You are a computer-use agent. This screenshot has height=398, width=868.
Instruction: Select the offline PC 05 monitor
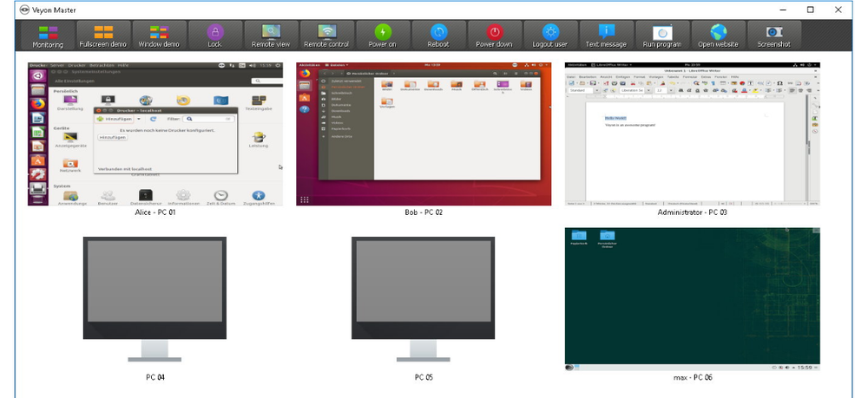coord(424,299)
